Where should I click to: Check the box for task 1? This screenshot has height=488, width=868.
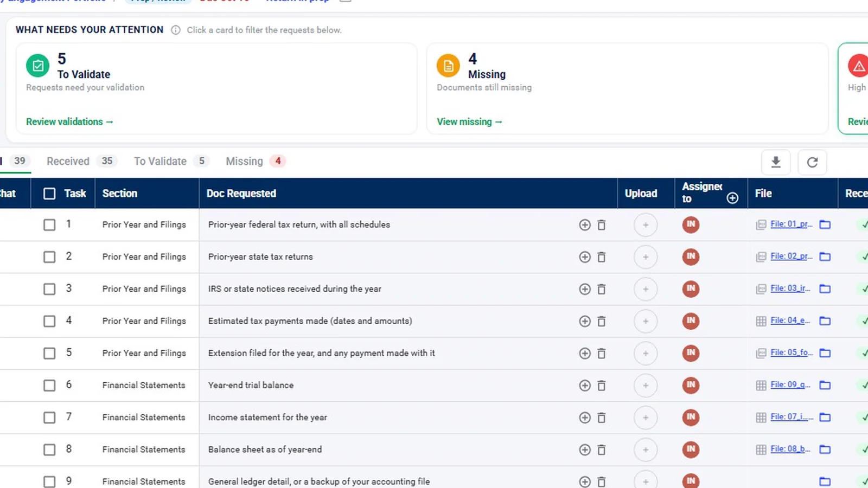[x=49, y=224]
